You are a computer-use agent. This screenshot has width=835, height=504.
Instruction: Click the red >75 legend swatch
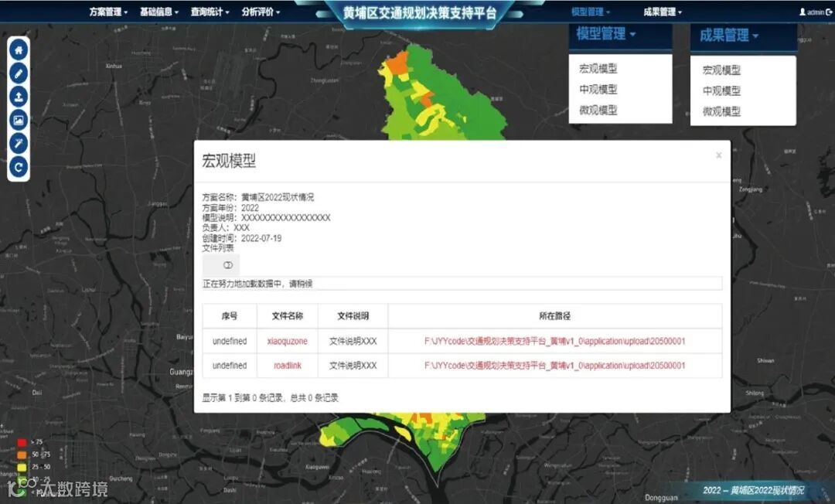click(22, 442)
